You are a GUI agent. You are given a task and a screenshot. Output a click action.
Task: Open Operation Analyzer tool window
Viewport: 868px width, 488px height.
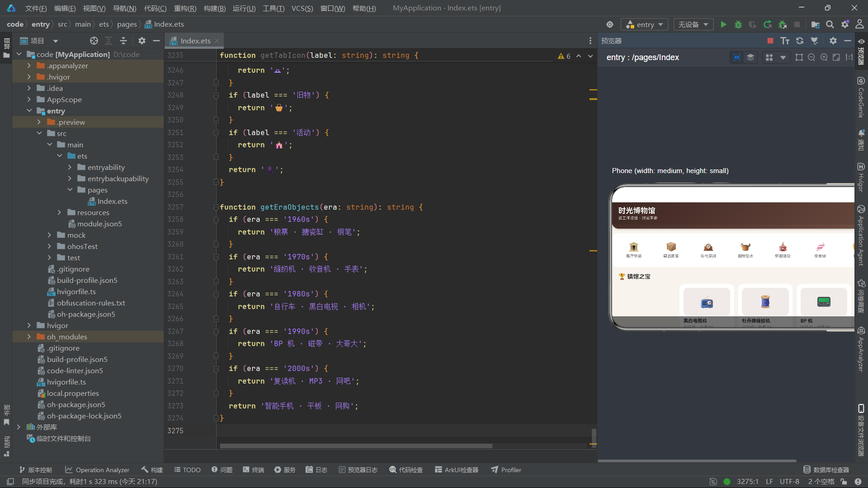(97, 470)
